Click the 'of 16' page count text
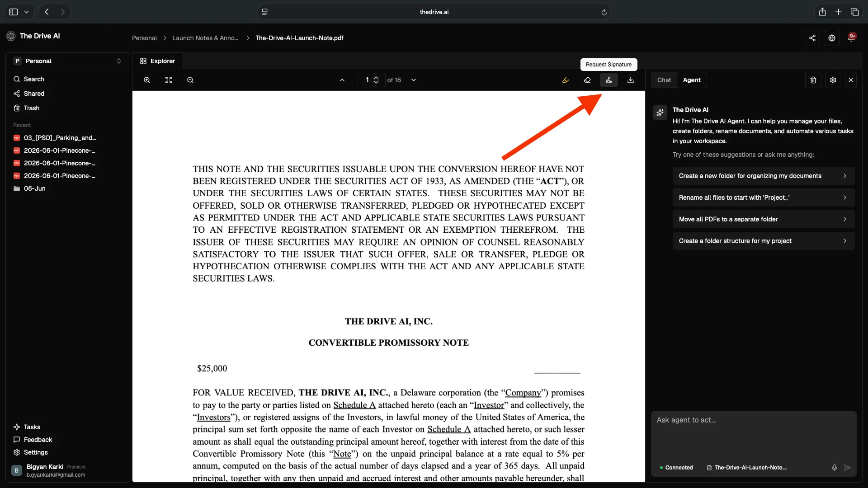Image resolution: width=868 pixels, height=488 pixels. click(x=394, y=80)
